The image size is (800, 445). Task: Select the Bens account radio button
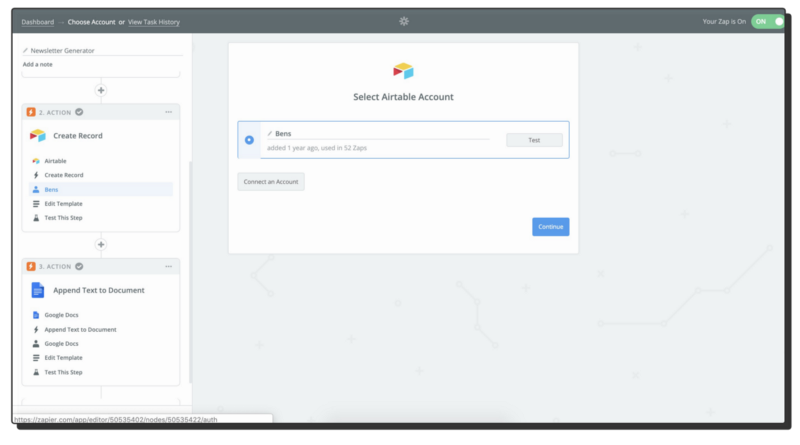point(249,140)
